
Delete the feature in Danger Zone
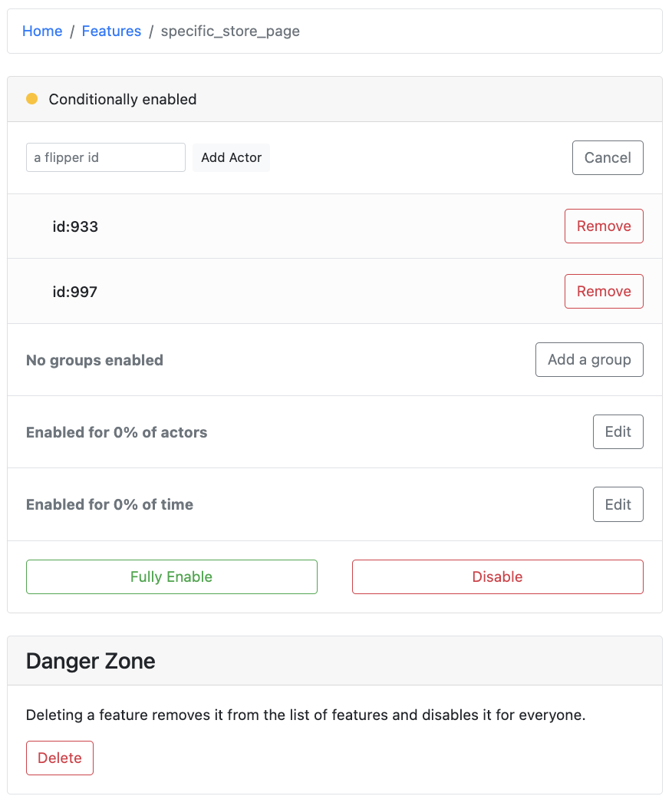[x=60, y=758]
